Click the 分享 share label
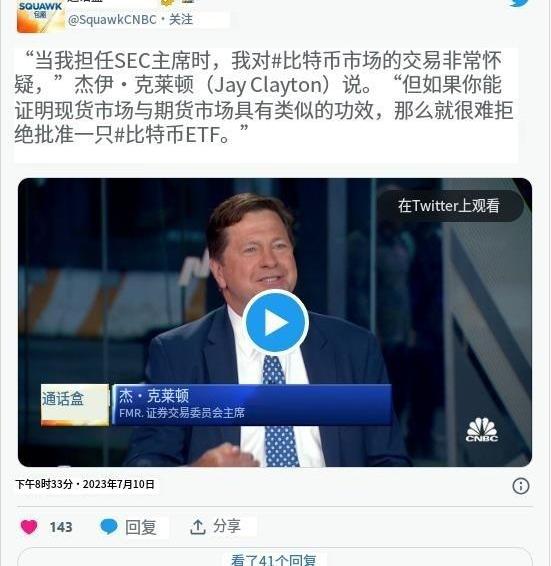The height and width of the screenshot is (566, 551). click(226, 526)
